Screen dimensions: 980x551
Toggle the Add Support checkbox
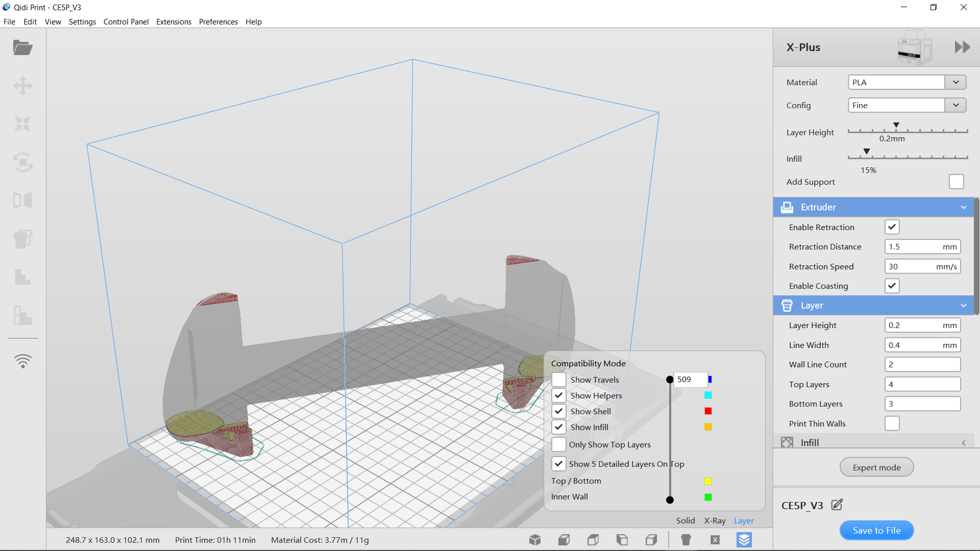pyautogui.click(x=956, y=182)
